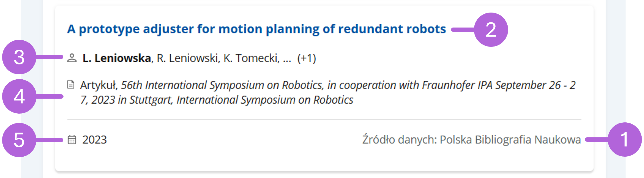The image size is (644, 178).
Task: Click the person icon beside authors
Action: 72,58
